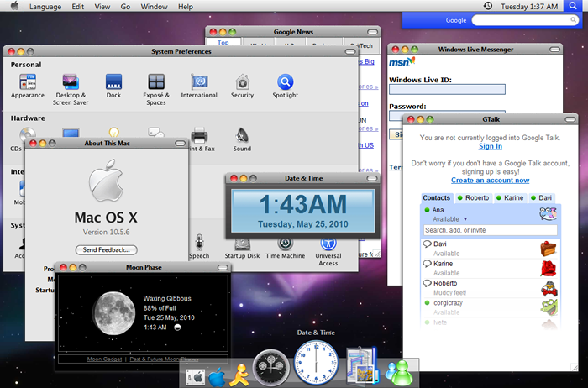The image size is (588, 388).
Task: Open the media documents stack in dock
Action: pos(361,365)
